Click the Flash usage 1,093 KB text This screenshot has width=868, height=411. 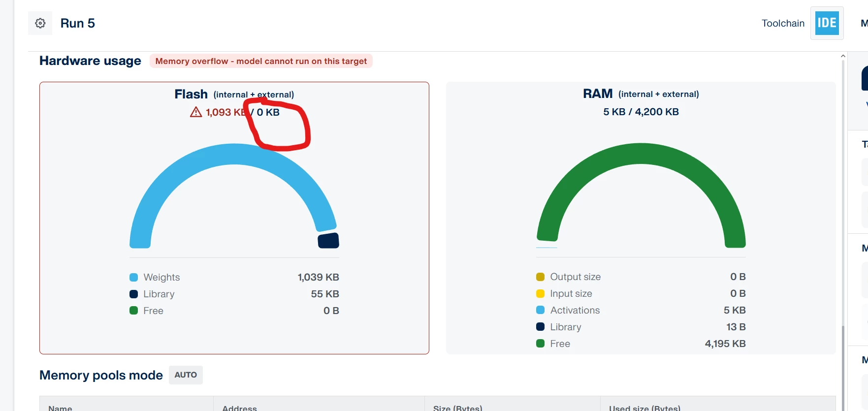(x=225, y=112)
